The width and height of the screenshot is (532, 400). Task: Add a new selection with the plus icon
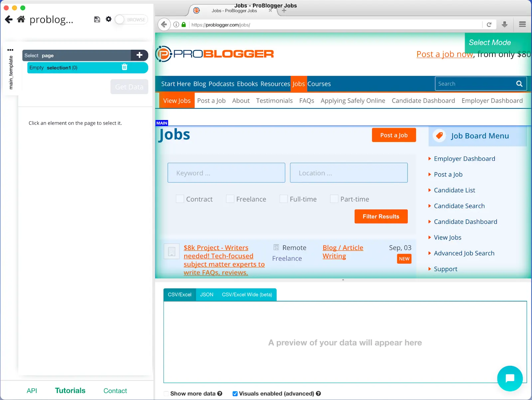(x=139, y=55)
